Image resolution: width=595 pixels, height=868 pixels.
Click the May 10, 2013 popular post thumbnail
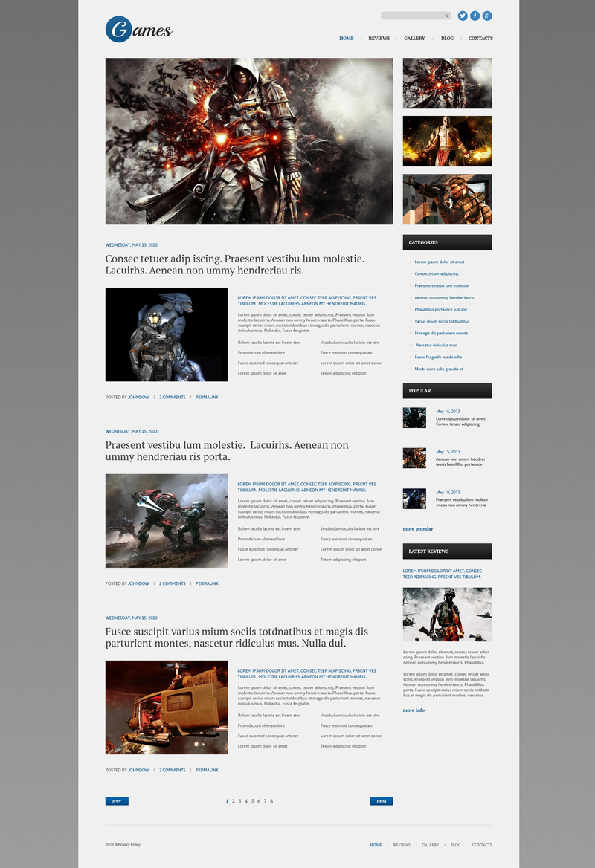pyautogui.click(x=414, y=498)
